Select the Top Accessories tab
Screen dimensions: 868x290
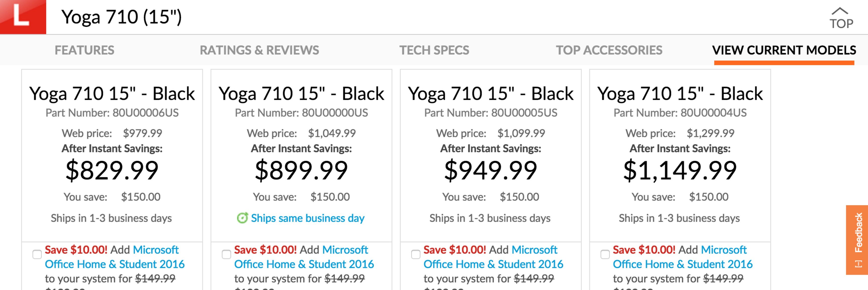[609, 50]
